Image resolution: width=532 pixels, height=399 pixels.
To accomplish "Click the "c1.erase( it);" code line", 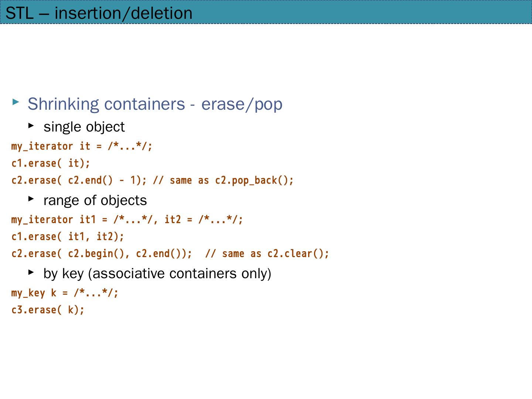I will click(51, 163).
